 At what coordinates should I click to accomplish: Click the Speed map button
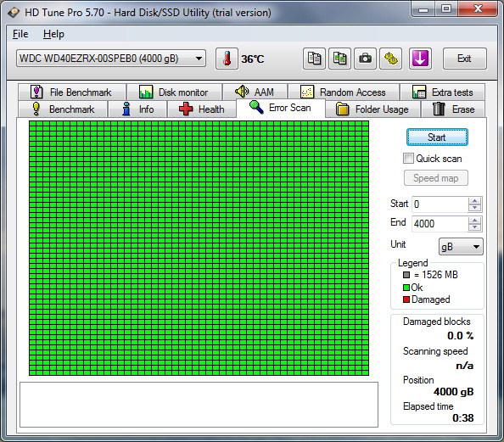[x=435, y=178]
